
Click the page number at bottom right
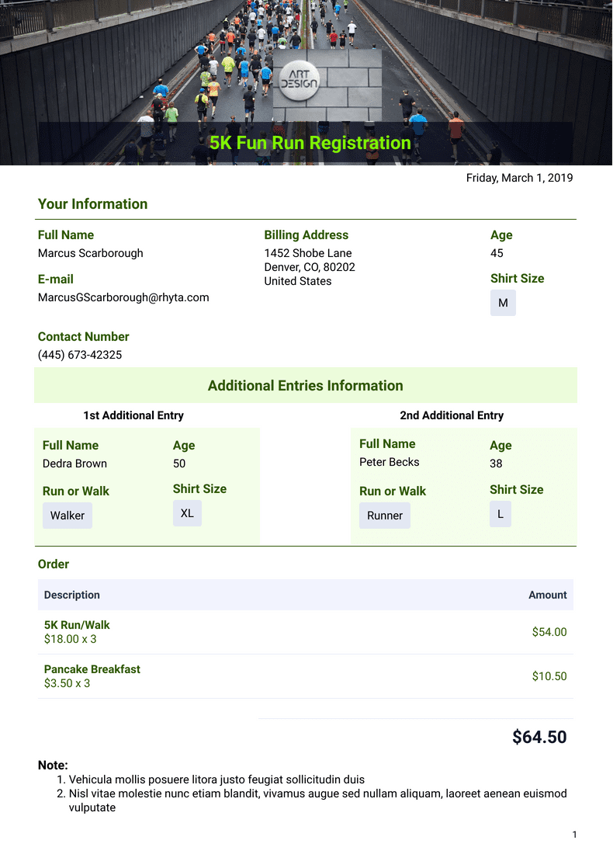[574, 835]
